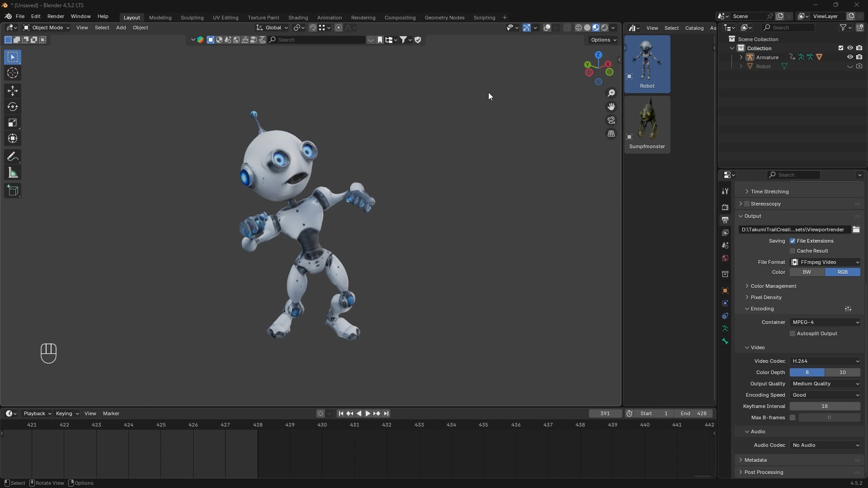
Task: Enable the Cache Result checkbox
Action: 793,251
